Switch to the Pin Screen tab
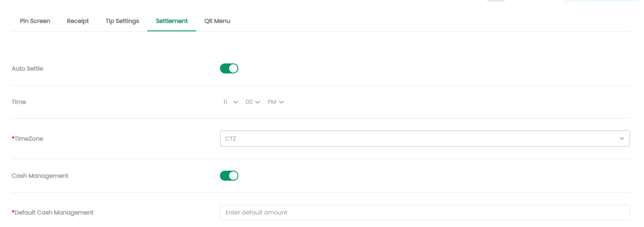644x227 pixels. click(x=35, y=21)
